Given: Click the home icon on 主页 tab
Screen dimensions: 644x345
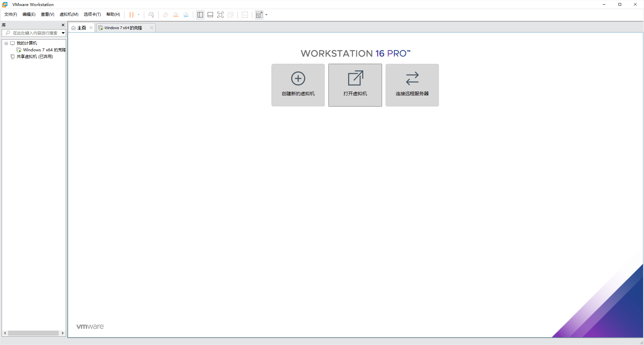Looking at the screenshot, I should (x=73, y=28).
